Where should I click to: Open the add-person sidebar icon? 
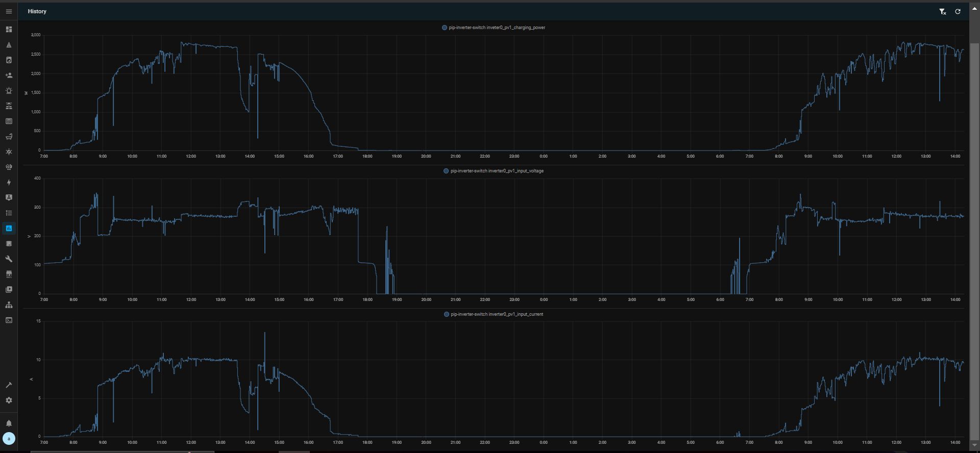(x=9, y=75)
